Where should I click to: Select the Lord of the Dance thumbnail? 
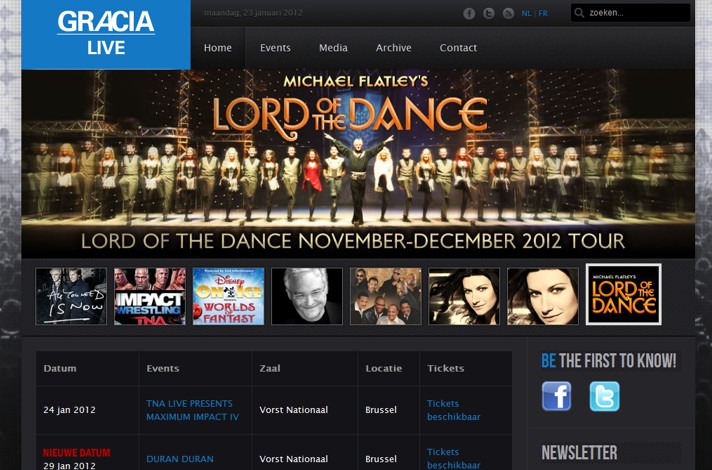click(x=623, y=294)
